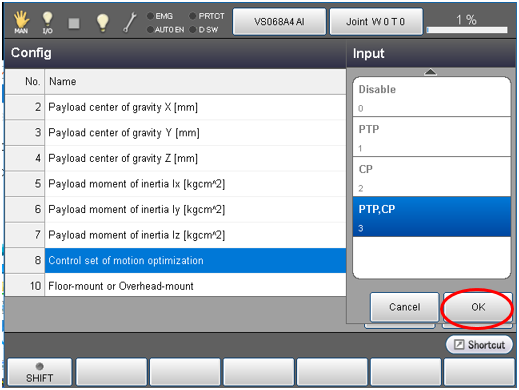This screenshot has width=519, height=390.
Task: Click the Name column header
Action: [195, 82]
